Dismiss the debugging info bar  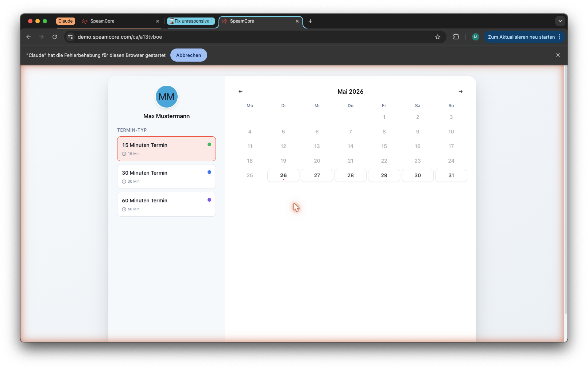(x=558, y=55)
